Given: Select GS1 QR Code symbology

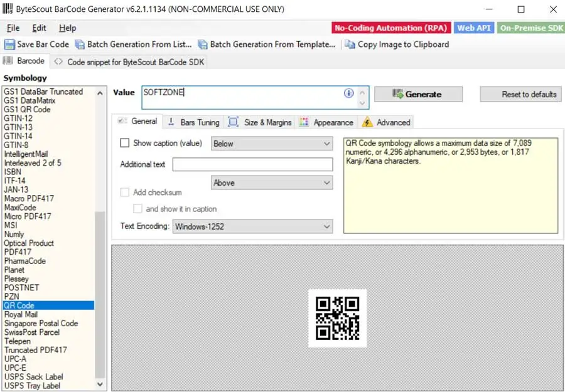Looking at the screenshot, I should [x=27, y=109].
